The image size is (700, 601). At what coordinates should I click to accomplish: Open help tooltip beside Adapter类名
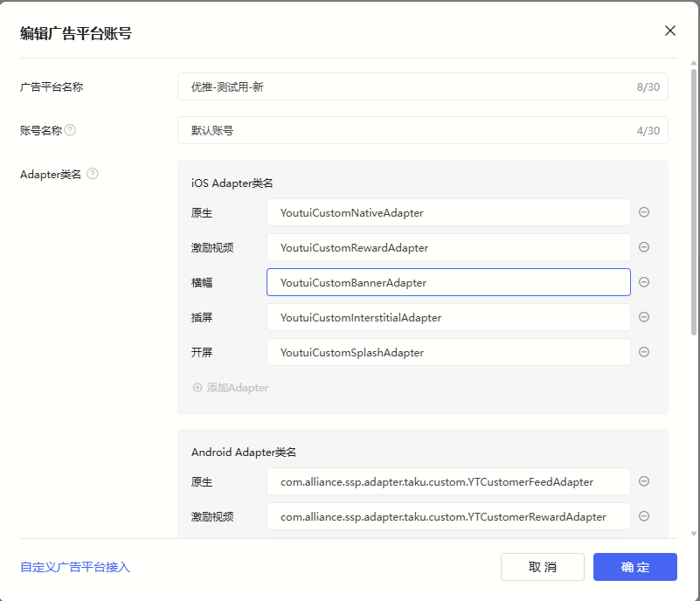[x=93, y=174]
